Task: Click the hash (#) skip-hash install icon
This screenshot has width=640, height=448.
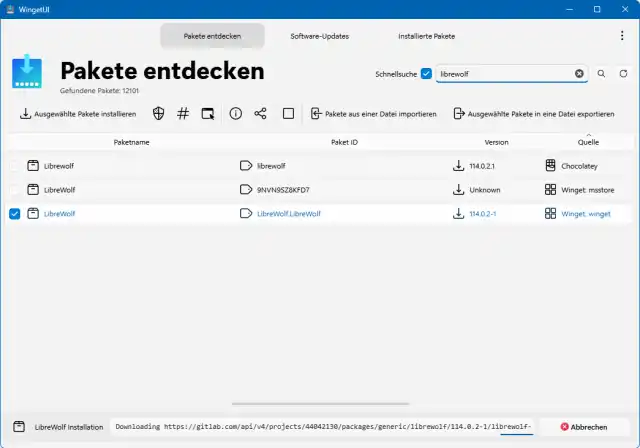Action: 183,113
